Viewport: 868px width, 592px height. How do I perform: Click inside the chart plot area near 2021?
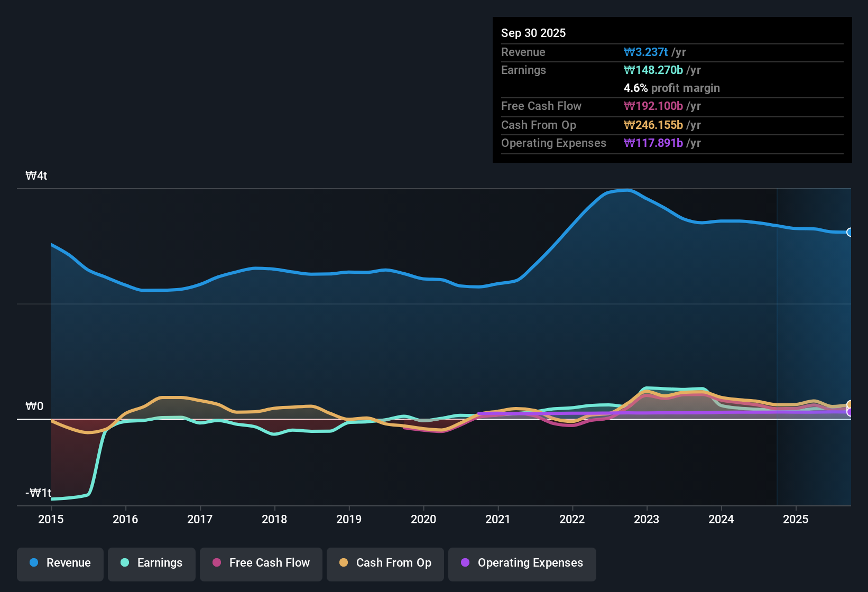497,344
